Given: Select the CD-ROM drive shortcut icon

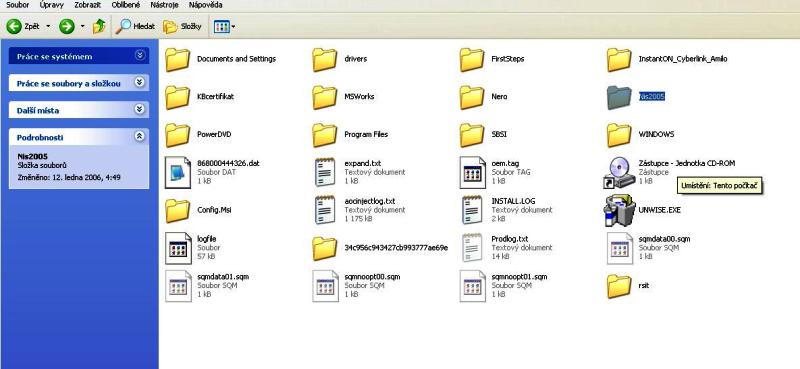Looking at the screenshot, I should 618,173.
